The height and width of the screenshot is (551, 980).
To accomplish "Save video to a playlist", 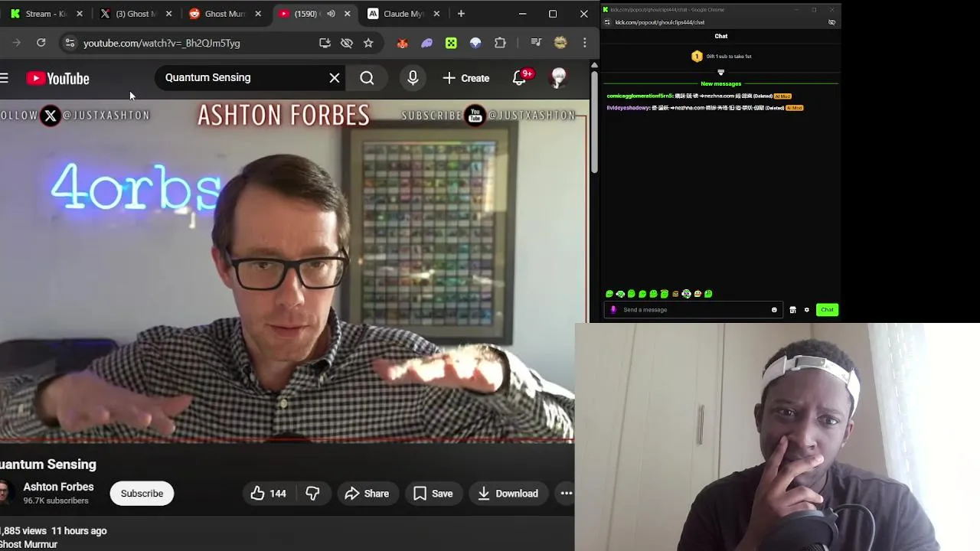I will pyautogui.click(x=433, y=494).
